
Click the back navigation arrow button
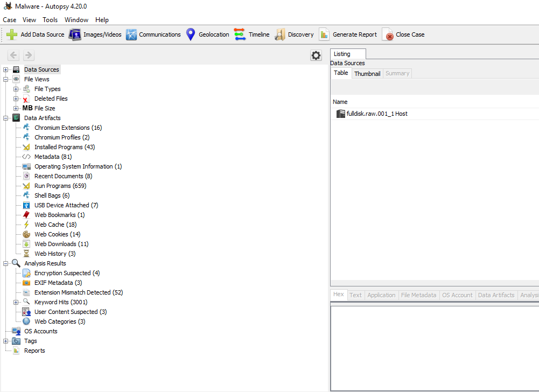[13, 55]
